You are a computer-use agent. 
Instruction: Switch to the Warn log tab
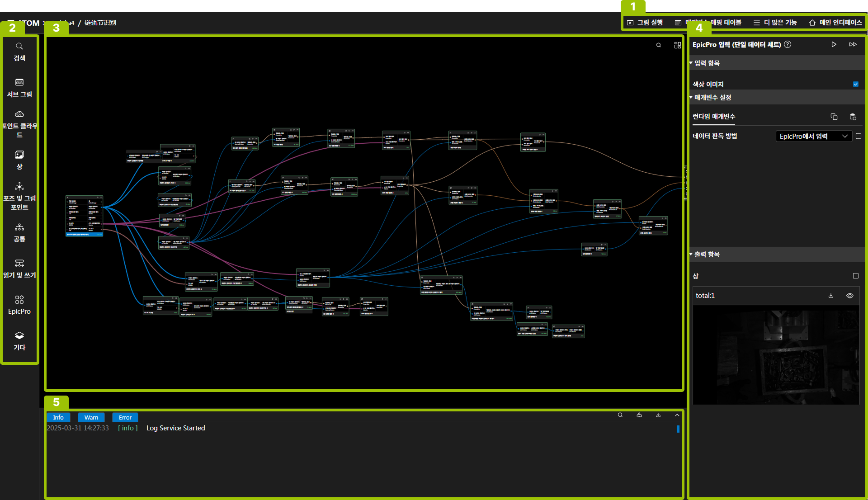coord(91,417)
